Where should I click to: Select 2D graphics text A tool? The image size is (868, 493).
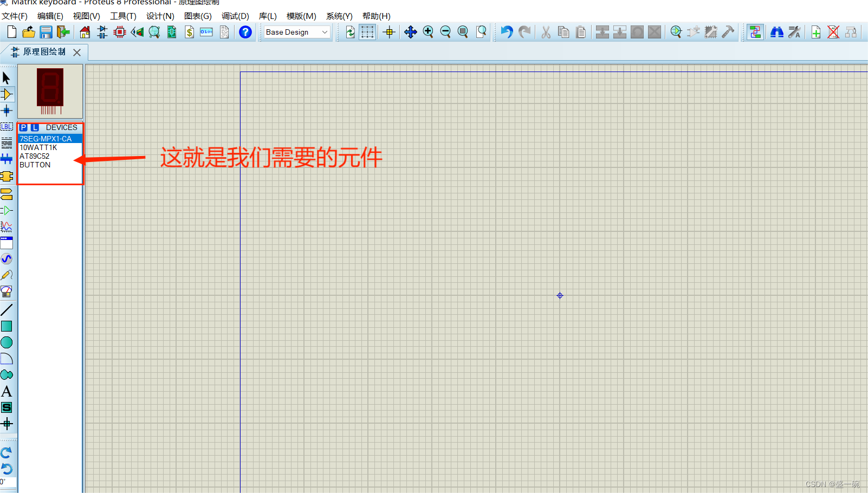pyautogui.click(x=7, y=391)
